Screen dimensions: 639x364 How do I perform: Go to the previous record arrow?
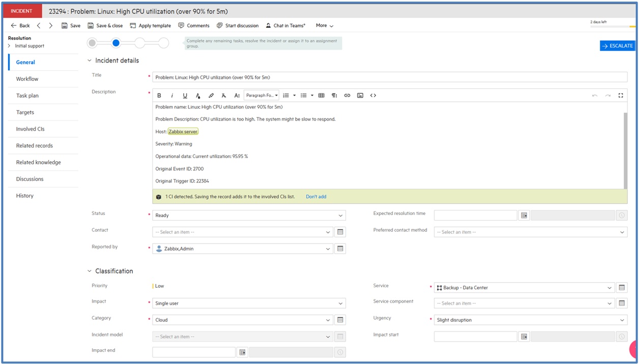click(x=39, y=25)
